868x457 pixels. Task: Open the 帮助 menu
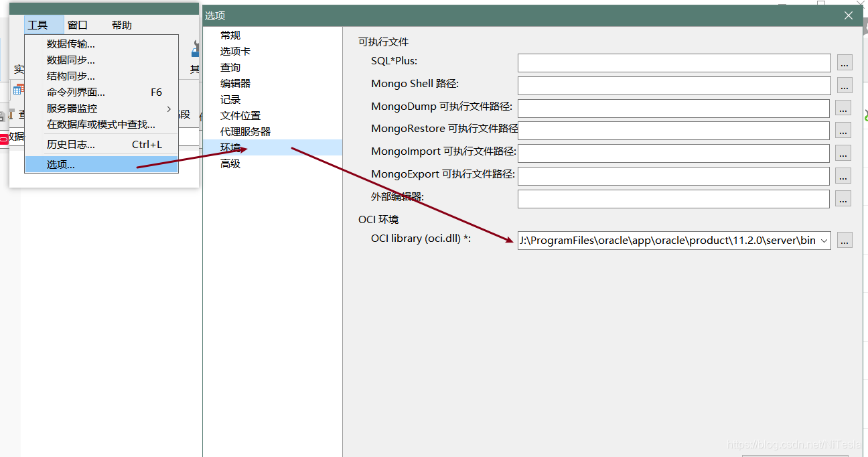coord(122,25)
